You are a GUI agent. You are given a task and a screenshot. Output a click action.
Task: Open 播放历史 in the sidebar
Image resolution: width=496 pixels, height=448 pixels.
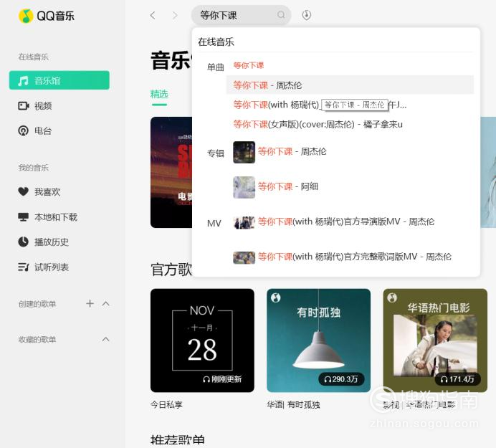[52, 242]
